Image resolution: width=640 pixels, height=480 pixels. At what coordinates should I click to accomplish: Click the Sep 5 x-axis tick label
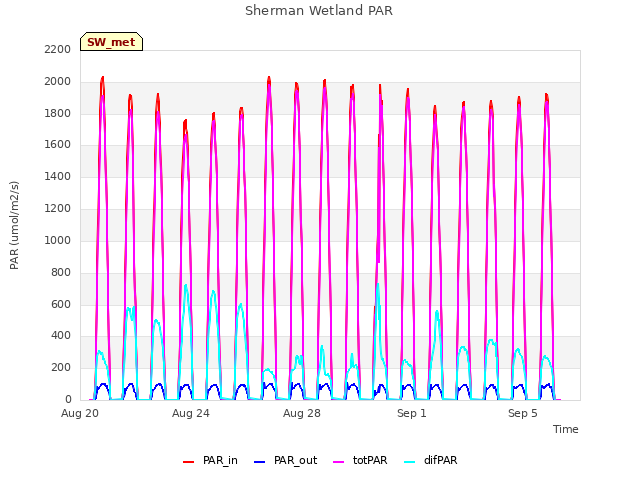(x=522, y=413)
